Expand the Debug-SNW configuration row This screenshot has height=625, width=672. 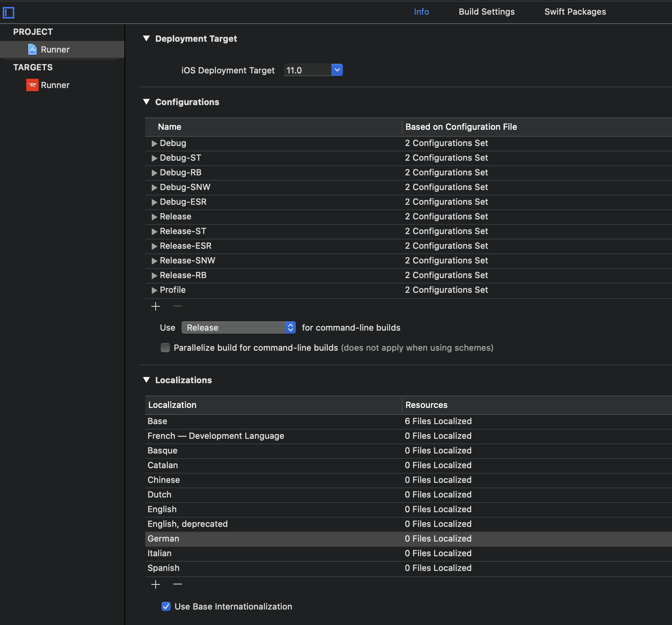[x=154, y=187]
